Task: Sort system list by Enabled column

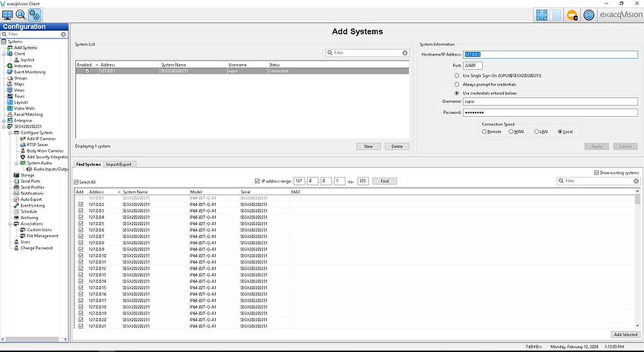Action: point(88,65)
